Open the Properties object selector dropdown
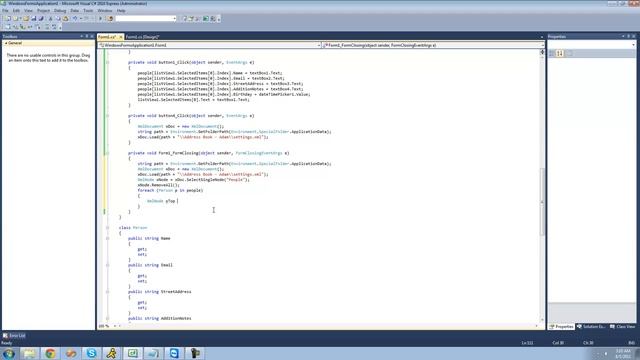Viewport: 640px width, 360px height. pos(633,45)
